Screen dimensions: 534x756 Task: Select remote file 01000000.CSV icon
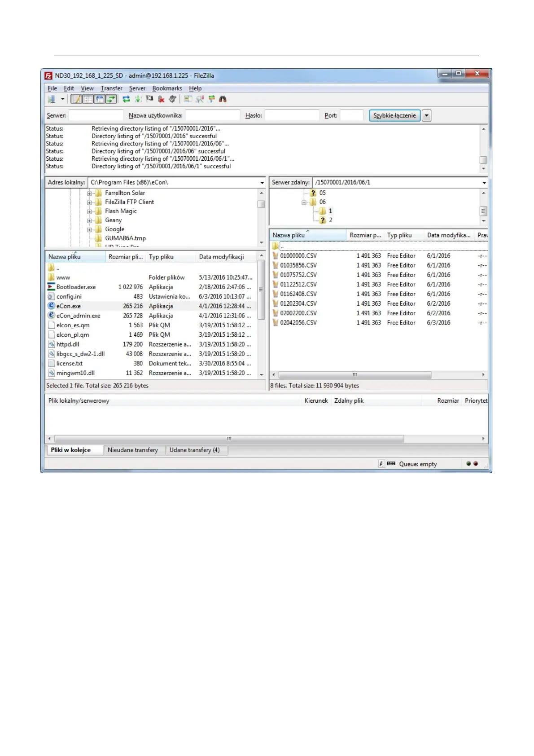(276, 256)
